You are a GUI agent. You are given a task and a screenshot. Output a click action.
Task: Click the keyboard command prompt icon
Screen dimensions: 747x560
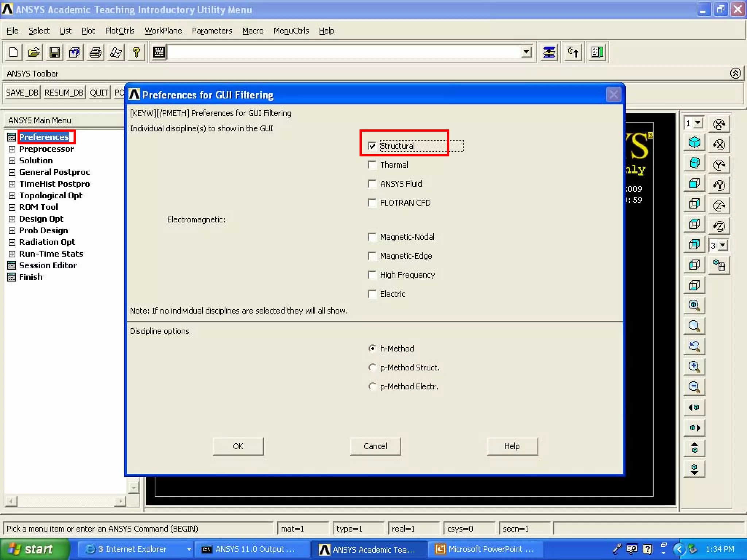[159, 52]
